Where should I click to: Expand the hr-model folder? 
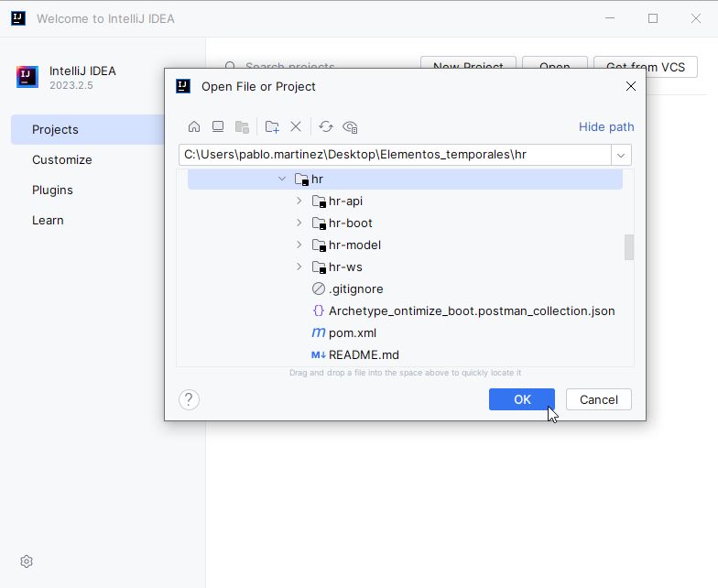[x=299, y=245]
